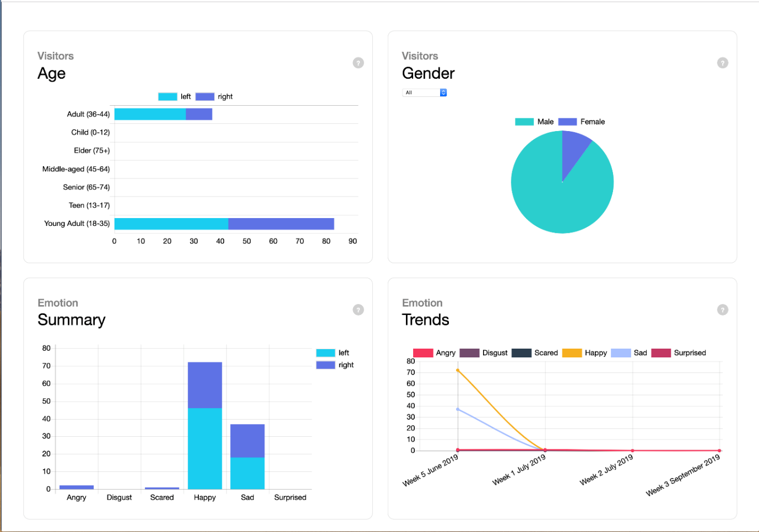Click the left (cyan) part of Sad bar
759x532 pixels.
click(247, 473)
